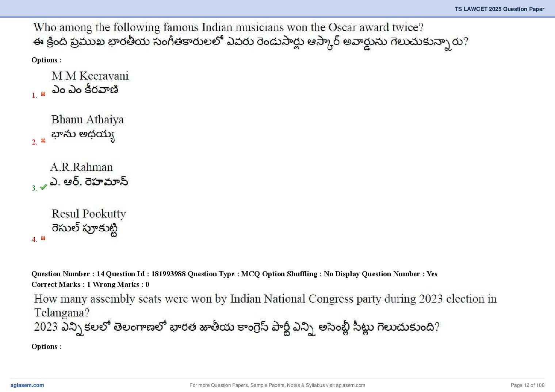555x392 pixels.
Task: Click the 'Options :' label under Oscar question
Action: tap(47, 60)
